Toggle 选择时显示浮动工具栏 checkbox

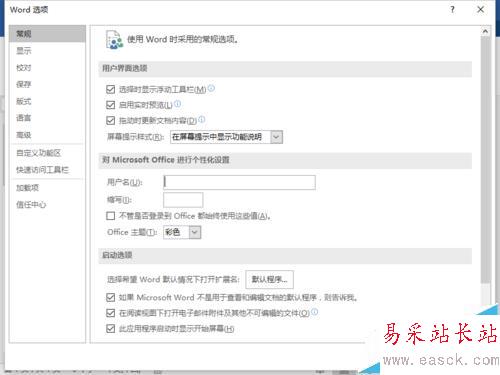pos(110,89)
